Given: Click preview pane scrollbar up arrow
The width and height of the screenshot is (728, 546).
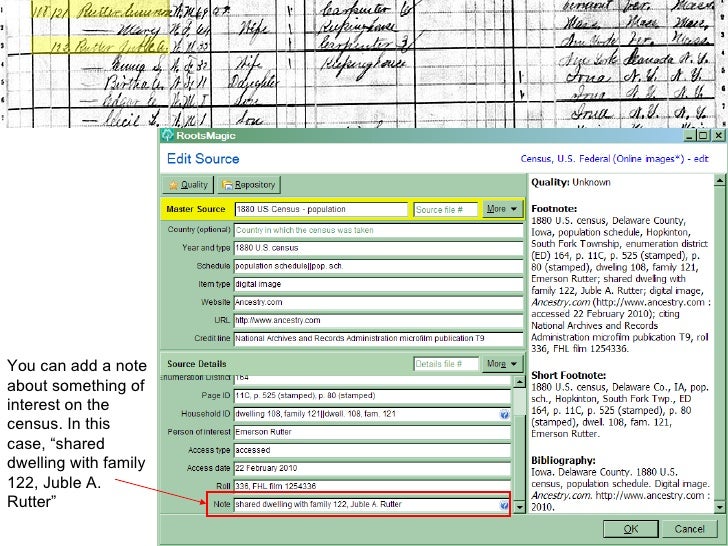Looking at the screenshot, I should pos(720,180).
